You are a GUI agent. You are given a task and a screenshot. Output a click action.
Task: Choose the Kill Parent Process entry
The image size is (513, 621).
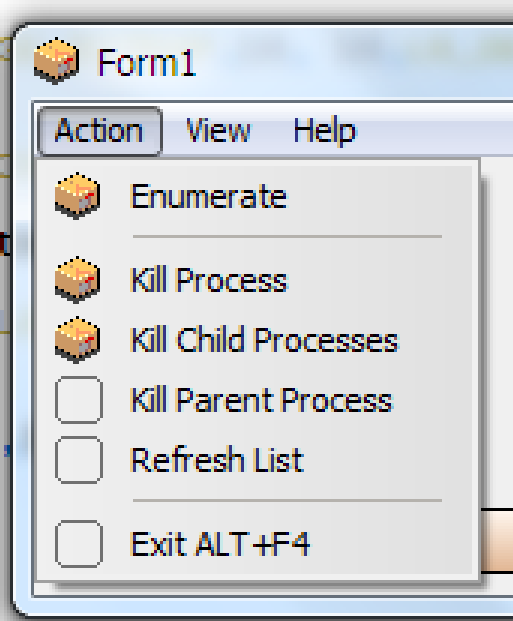[x=255, y=400]
